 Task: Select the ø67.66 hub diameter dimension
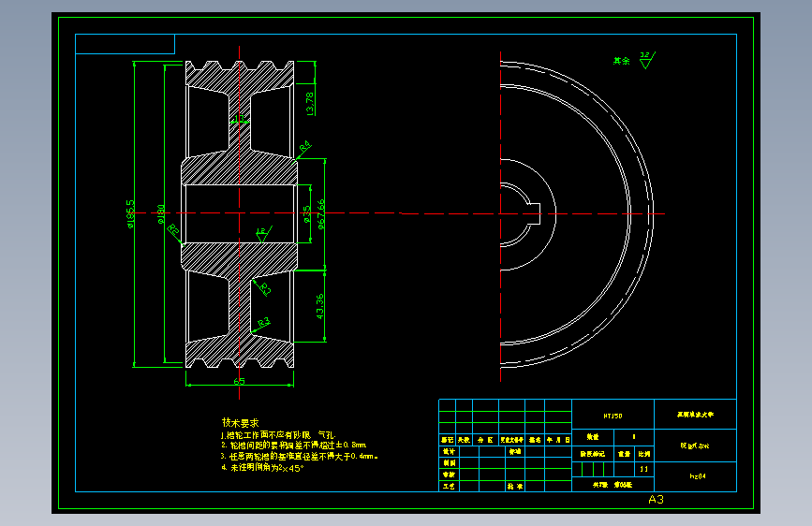click(321, 213)
